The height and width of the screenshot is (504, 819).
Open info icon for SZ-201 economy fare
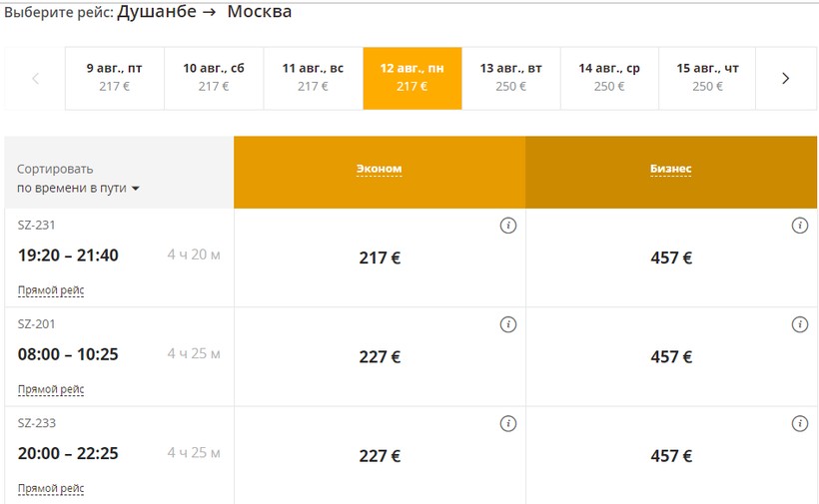point(507,324)
